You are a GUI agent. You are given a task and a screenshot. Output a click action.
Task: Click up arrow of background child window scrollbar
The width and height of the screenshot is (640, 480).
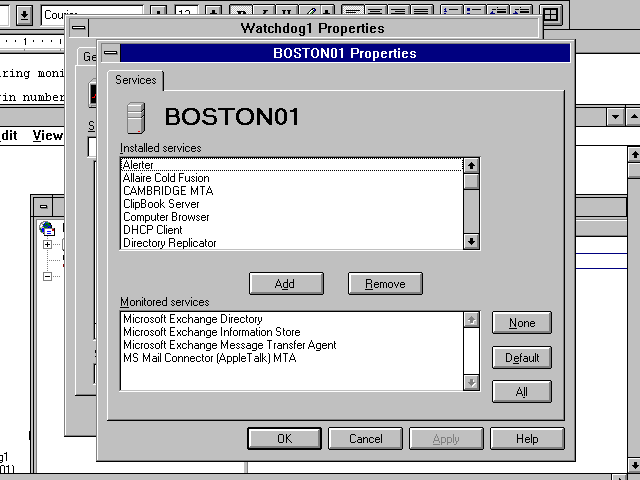pos(634,155)
